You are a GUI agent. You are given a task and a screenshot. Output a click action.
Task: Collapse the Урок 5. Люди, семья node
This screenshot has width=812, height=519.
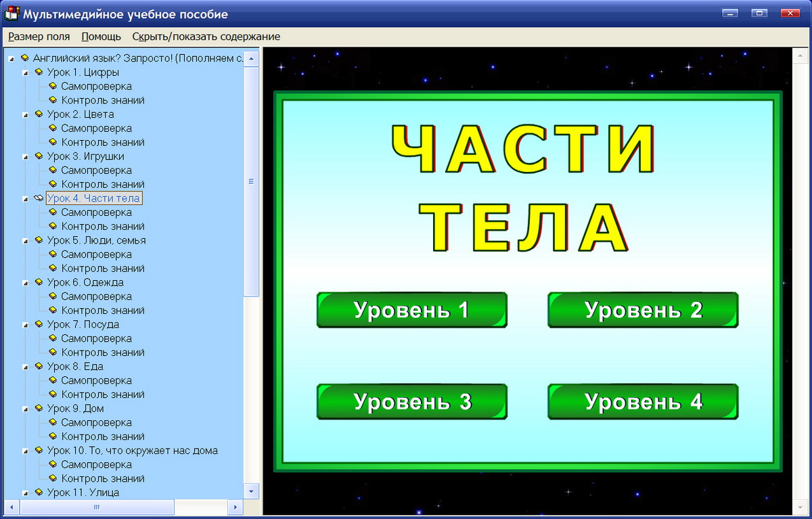coord(26,241)
